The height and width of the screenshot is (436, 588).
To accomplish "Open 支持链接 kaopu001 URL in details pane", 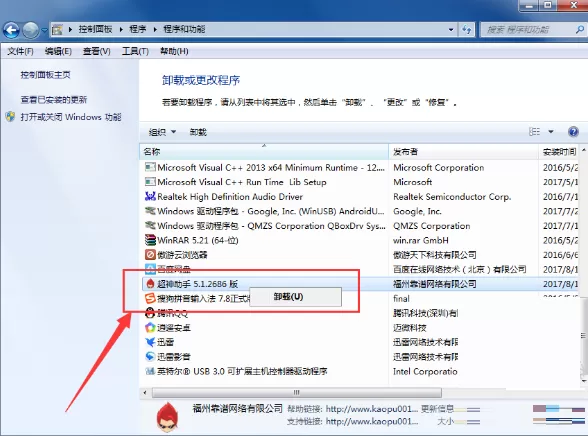I will click(372, 422).
